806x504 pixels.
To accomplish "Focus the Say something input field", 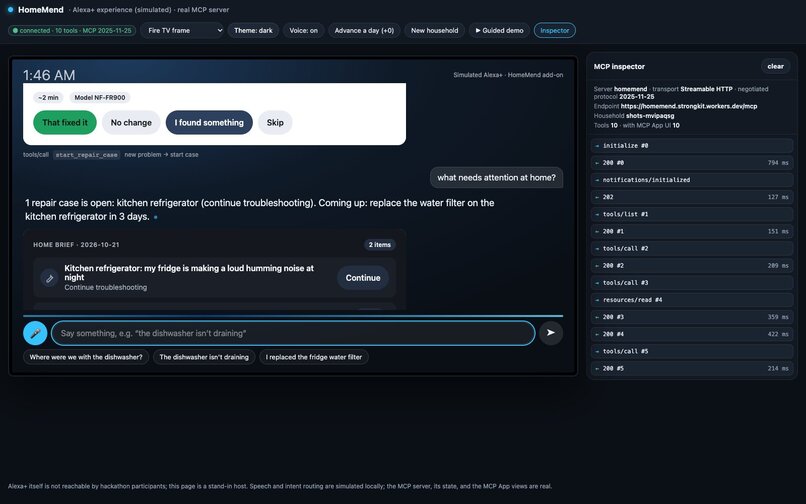I will click(293, 333).
